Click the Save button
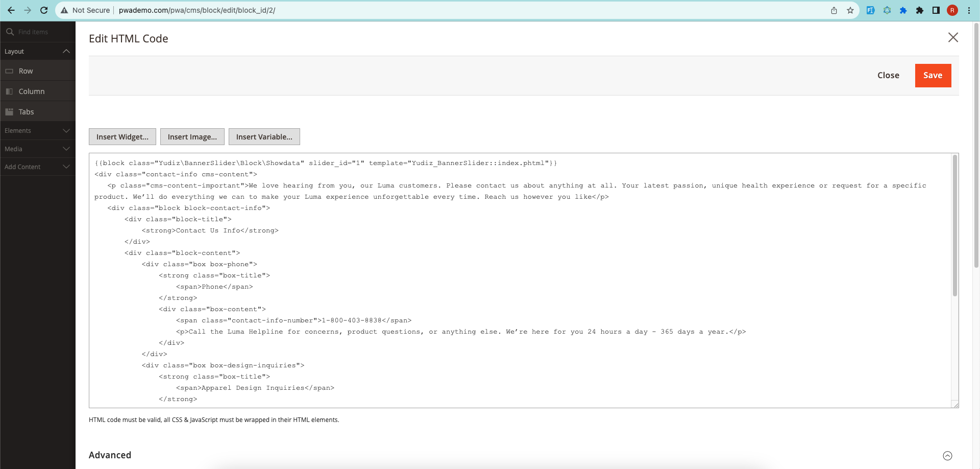This screenshot has width=980, height=469. point(933,76)
